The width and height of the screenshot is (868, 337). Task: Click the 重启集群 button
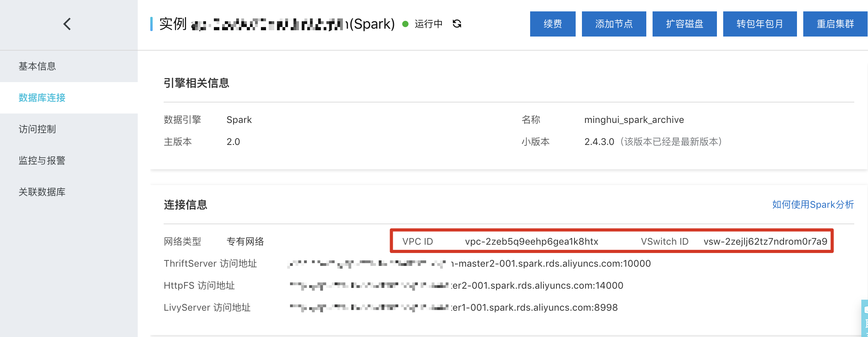835,24
